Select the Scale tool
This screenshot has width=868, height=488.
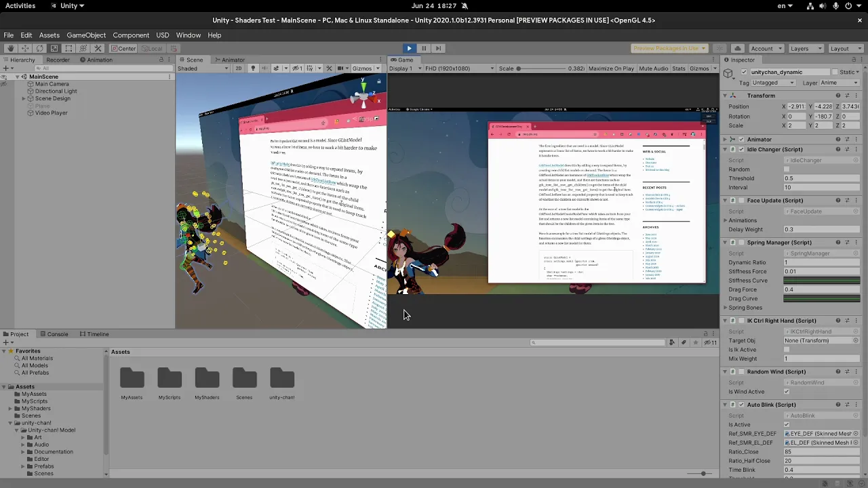point(54,48)
